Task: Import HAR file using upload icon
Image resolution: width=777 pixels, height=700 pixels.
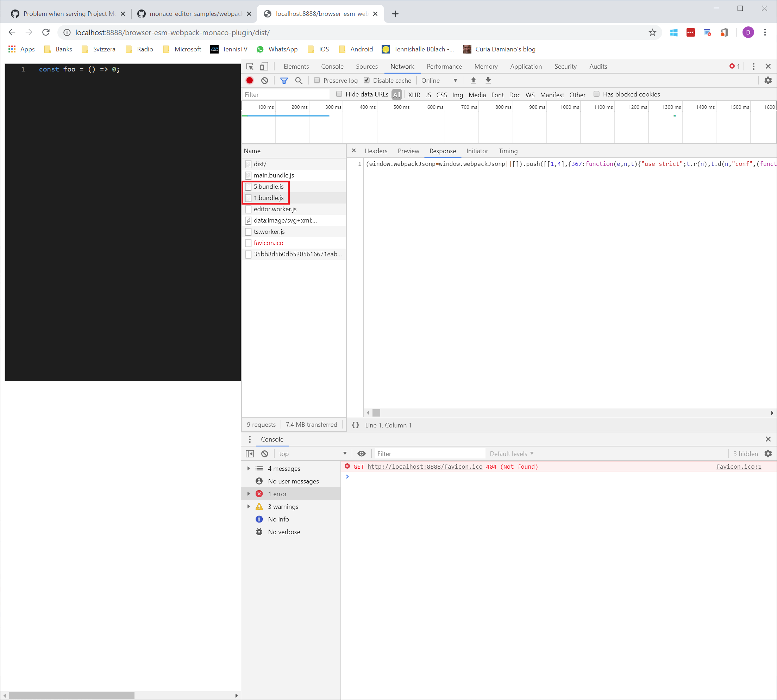Action: (x=473, y=80)
